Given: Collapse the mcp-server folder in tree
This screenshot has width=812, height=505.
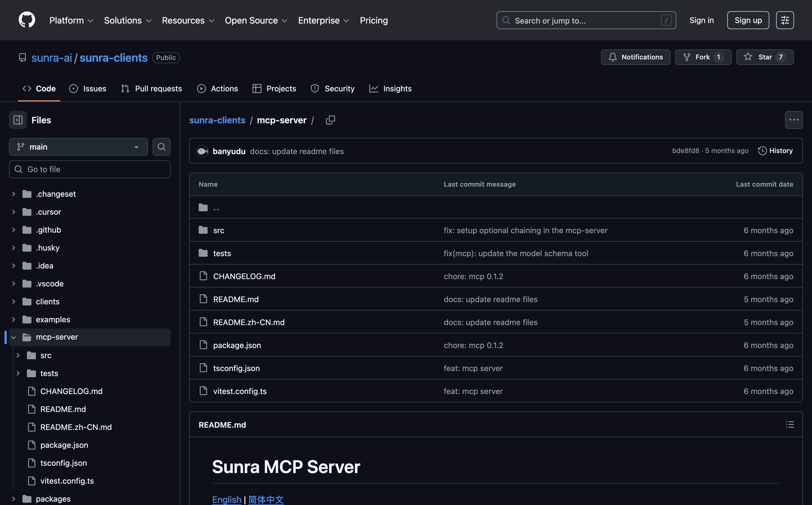Looking at the screenshot, I should (14, 337).
